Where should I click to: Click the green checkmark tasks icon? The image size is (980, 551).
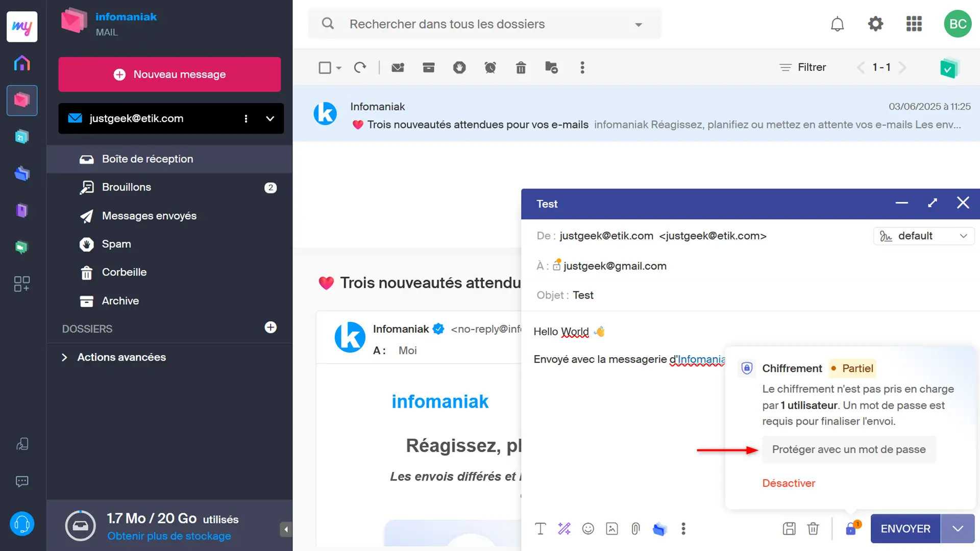949,68
